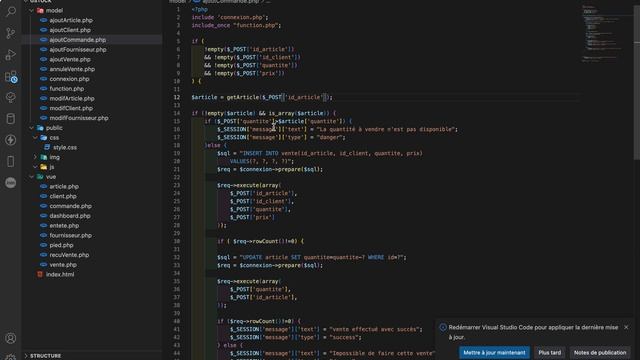Place cursor in 'include_once "function.php"' line
Image resolution: width=640 pixels, height=360 pixels.
[236, 25]
